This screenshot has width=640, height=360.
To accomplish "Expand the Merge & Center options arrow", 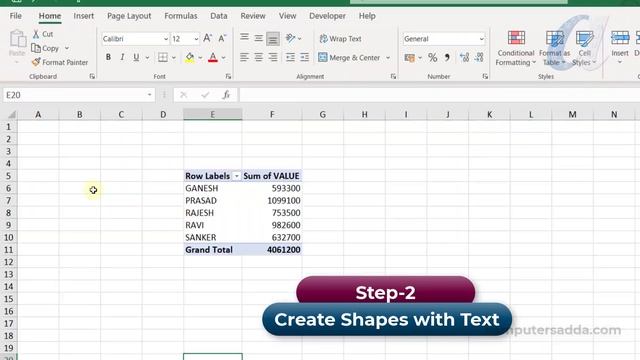I will pyautogui.click(x=388, y=58).
